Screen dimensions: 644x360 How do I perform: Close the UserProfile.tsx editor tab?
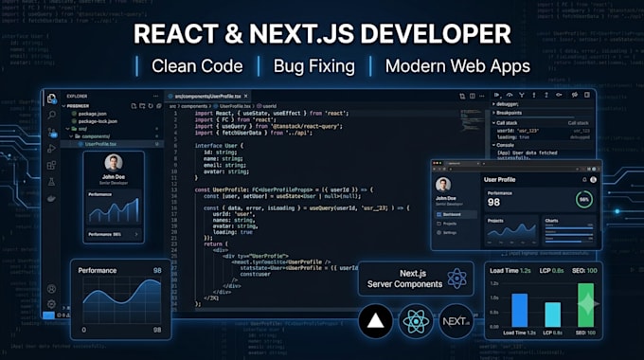tap(246, 97)
